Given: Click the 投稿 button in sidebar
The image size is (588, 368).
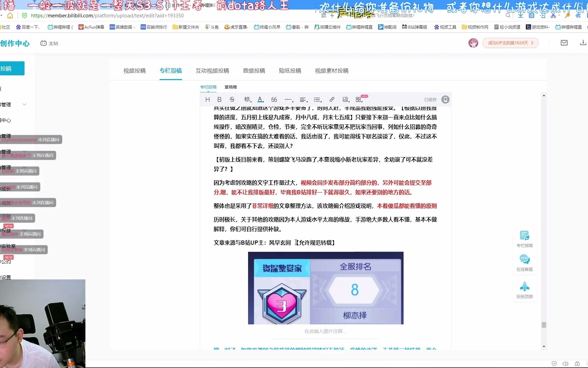Looking at the screenshot, I should [x=12, y=68].
